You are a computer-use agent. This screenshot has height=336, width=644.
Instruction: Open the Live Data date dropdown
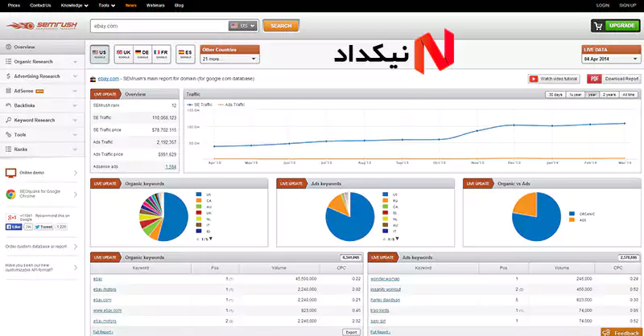point(611,59)
